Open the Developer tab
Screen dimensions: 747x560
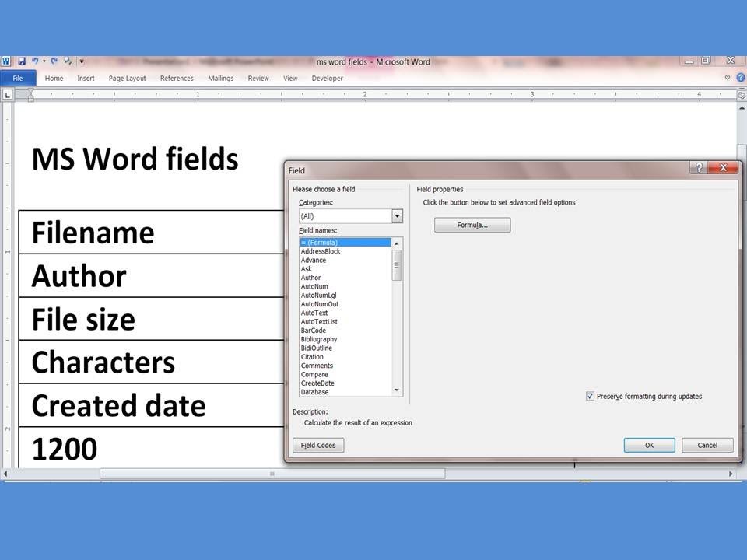click(x=328, y=78)
